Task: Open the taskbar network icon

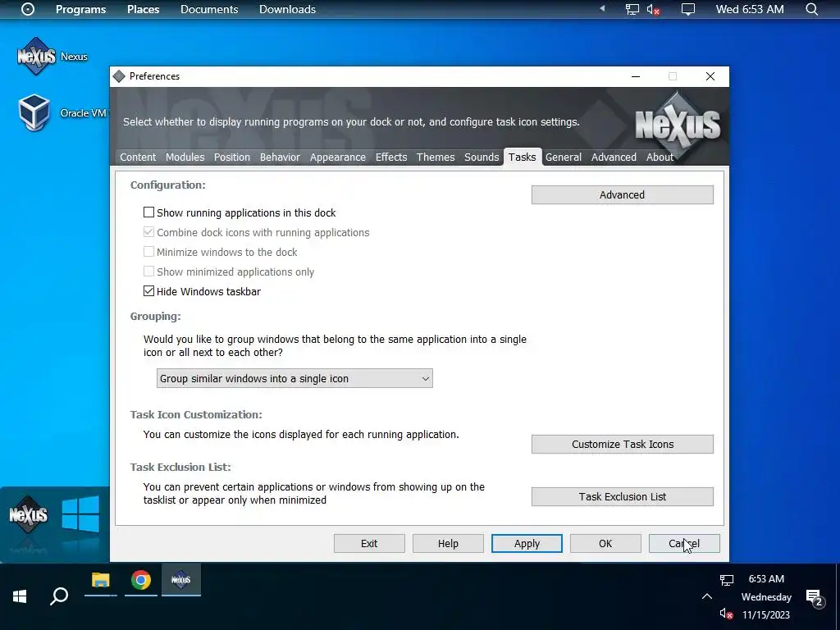Action: point(727,580)
